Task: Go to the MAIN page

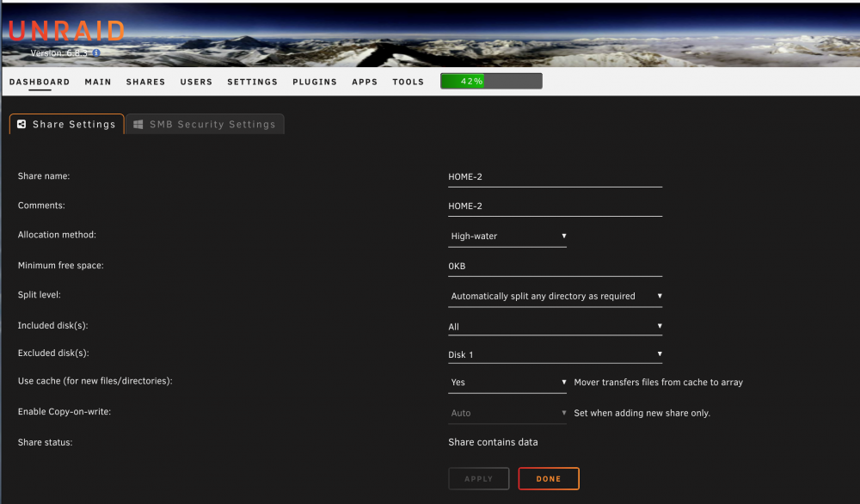Action: 98,82
